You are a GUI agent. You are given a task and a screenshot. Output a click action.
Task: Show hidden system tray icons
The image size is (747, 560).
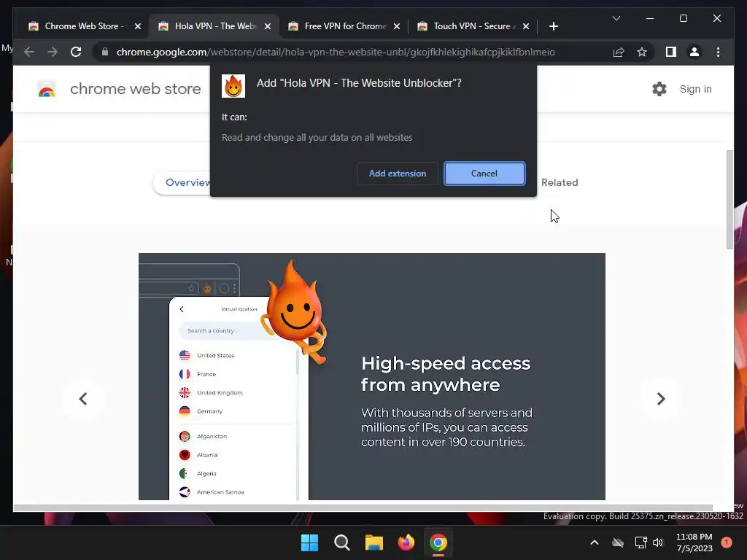pyautogui.click(x=594, y=542)
